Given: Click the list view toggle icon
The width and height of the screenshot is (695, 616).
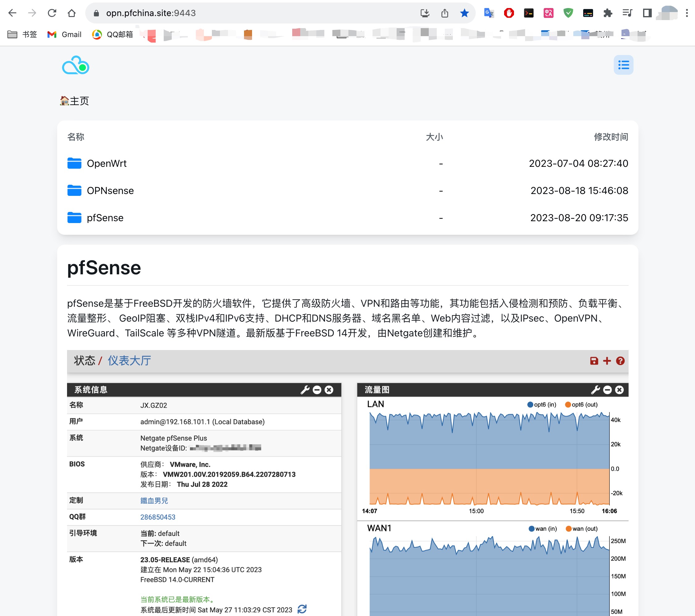Looking at the screenshot, I should tap(623, 65).
